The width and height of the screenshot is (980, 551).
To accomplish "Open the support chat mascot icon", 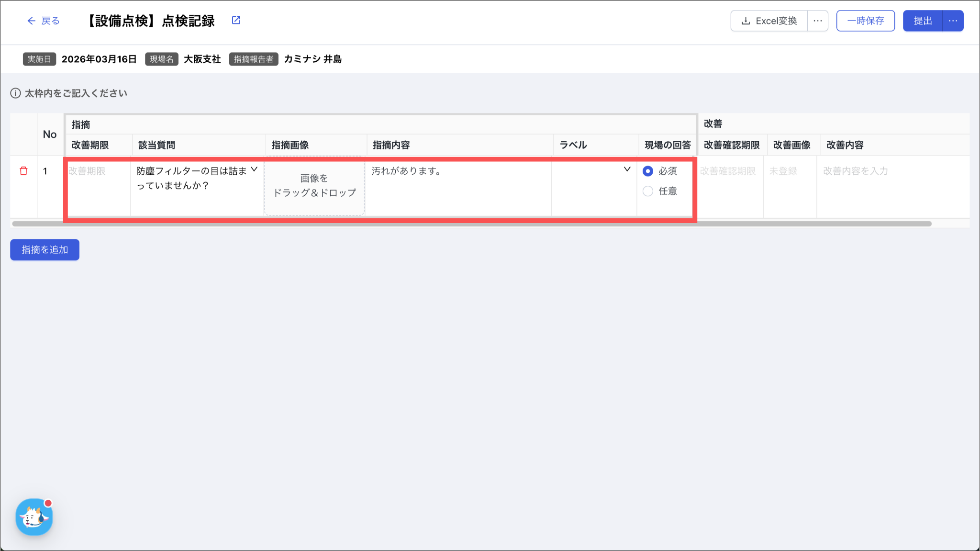I will [x=34, y=517].
